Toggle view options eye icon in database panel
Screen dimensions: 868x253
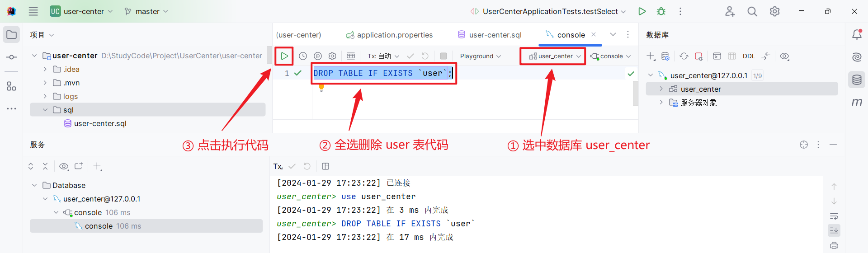point(784,56)
